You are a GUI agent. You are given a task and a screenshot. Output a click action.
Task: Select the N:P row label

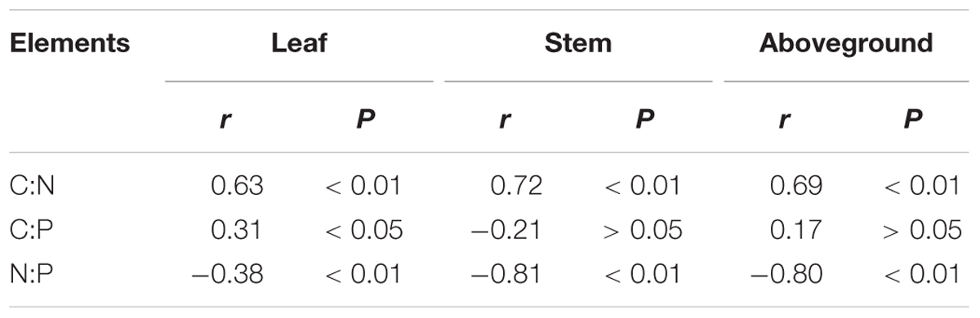tap(31, 274)
